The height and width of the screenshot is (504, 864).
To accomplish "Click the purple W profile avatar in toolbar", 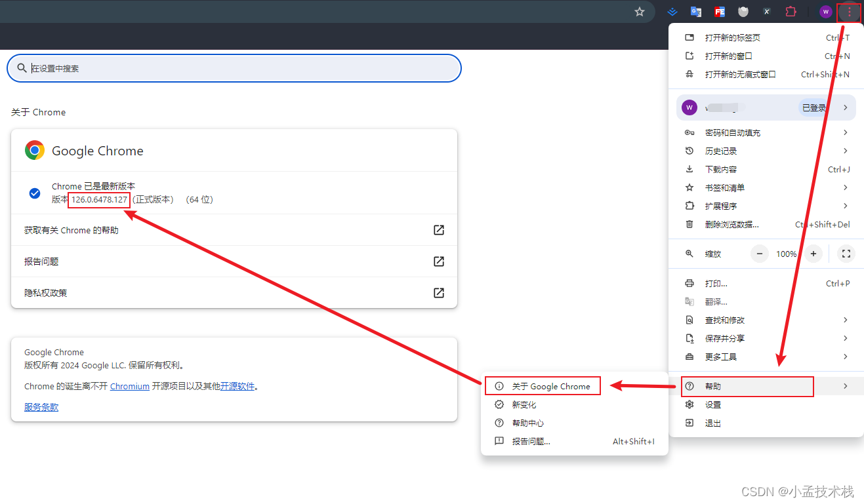I will click(x=826, y=12).
